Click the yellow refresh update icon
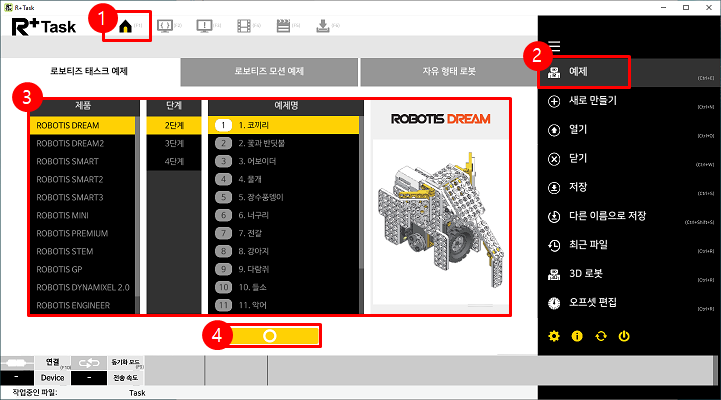Viewport: 721px width, 400px height. (x=600, y=336)
